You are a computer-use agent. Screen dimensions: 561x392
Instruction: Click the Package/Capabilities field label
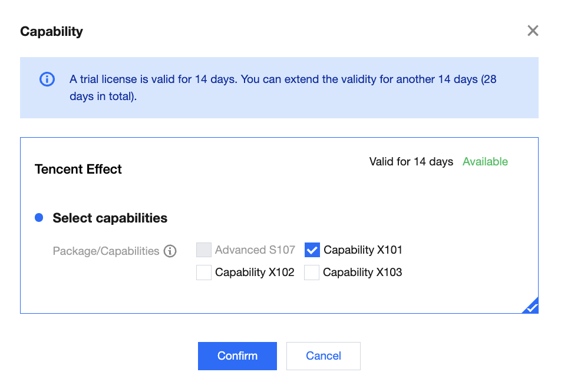click(x=106, y=251)
